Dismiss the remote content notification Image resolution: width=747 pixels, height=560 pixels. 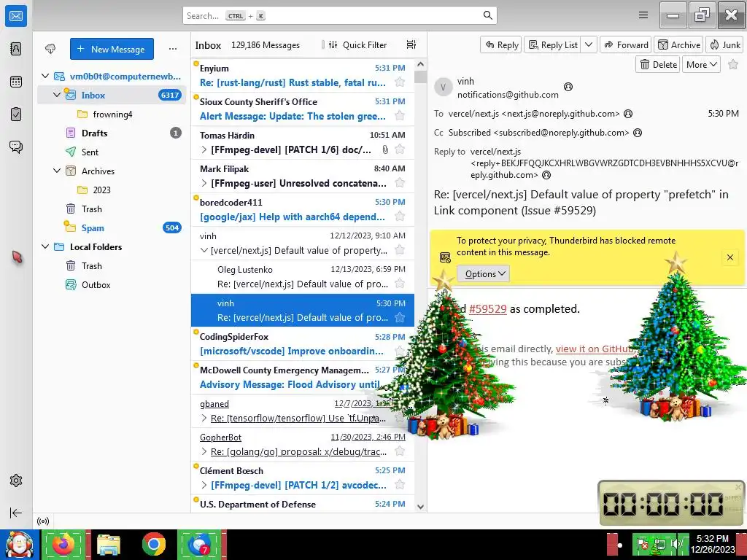point(729,257)
